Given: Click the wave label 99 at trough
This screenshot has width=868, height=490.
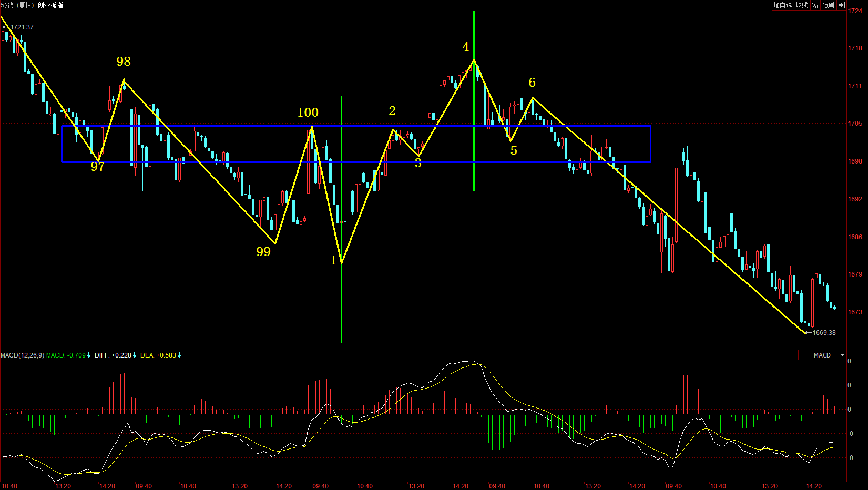Looking at the screenshot, I should [x=263, y=252].
